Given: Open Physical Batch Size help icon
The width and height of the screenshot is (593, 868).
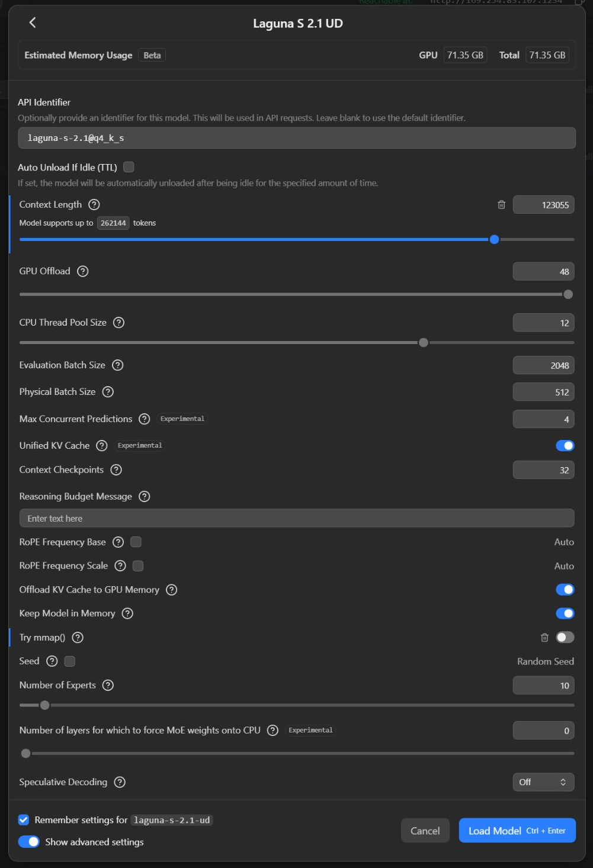Looking at the screenshot, I should tap(108, 392).
